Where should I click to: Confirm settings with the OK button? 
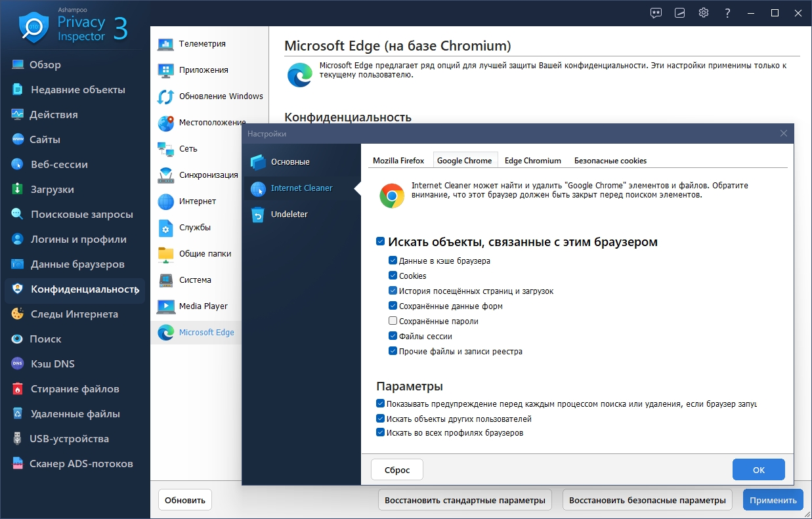click(x=758, y=470)
